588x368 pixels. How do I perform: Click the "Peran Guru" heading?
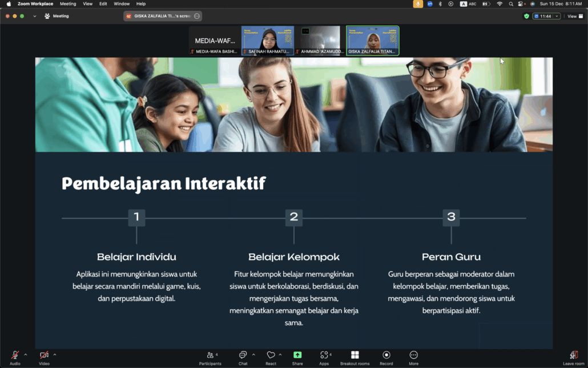tap(451, 257)
